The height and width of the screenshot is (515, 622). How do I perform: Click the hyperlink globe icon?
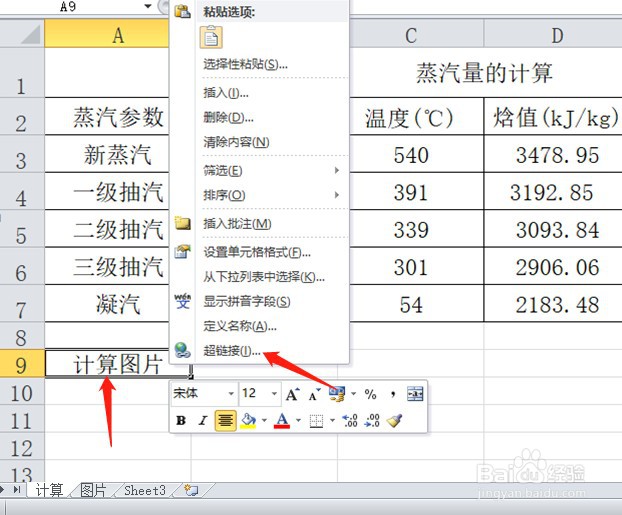(x=182, y=350)
